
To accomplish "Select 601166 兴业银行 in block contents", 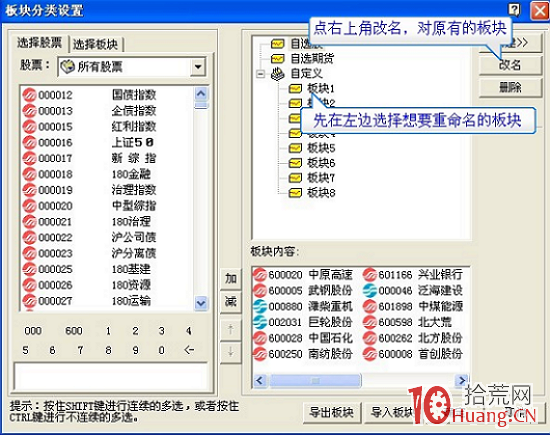I will 413,275.
